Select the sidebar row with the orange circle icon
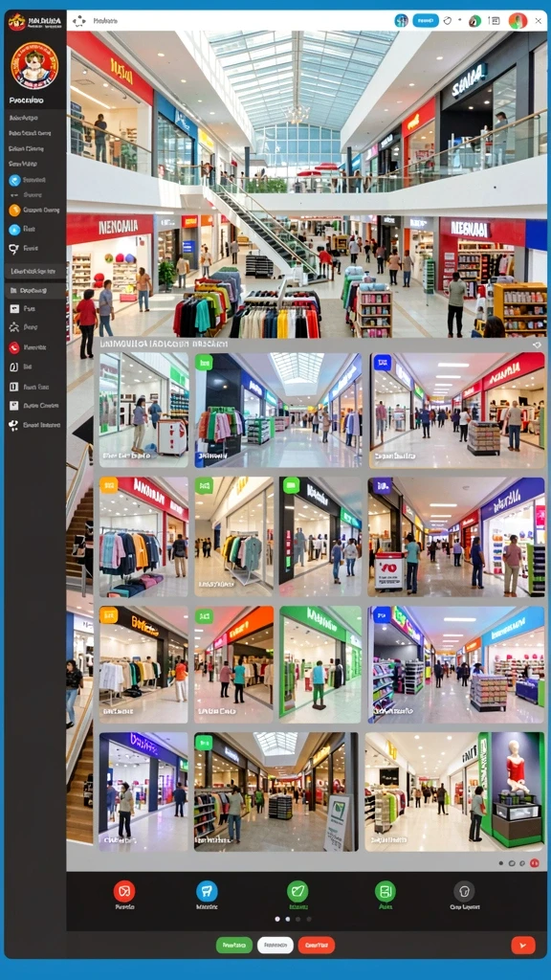Viewport: 551px width, 980px height. [33, 211]
